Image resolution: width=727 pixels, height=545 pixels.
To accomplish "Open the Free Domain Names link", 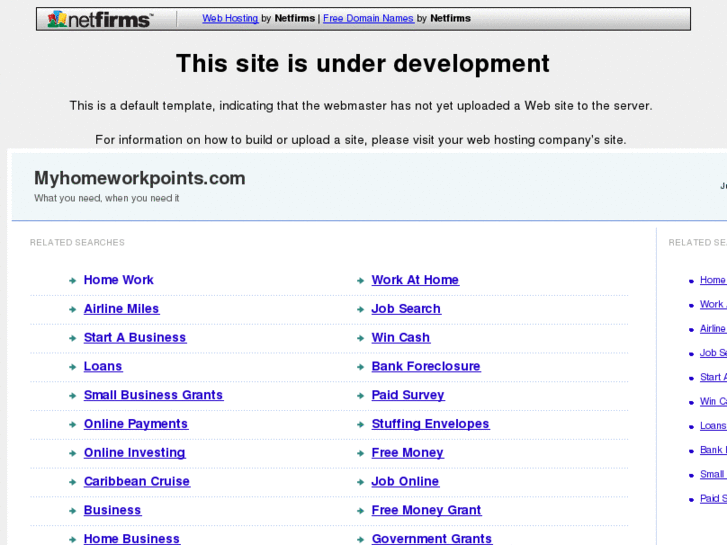I will 368,18.
